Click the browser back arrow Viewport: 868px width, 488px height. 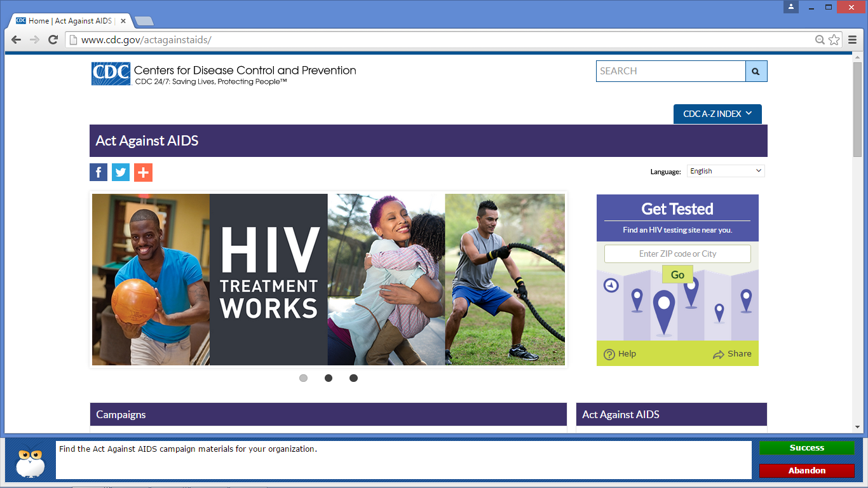pyautogui.click(x=17, y=39)
